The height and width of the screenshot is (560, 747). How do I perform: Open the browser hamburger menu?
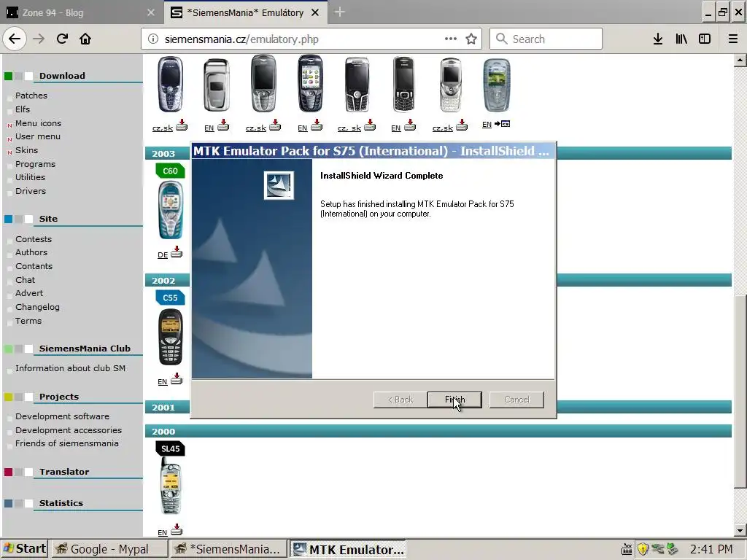pyautogui.click(x=732, y=39)
